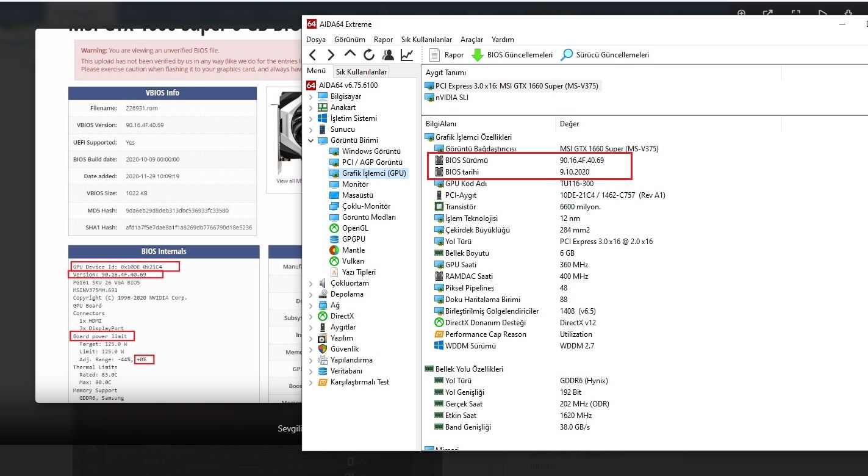Expand the DirectX tree node

(x=311, y=316)
